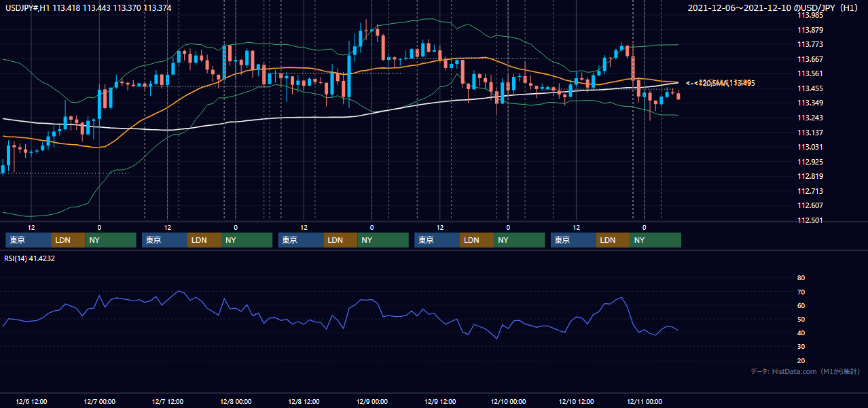Click the RSI(14) 41.4232 indicator label
Screen dimensions: 868x408
[30, 258]
